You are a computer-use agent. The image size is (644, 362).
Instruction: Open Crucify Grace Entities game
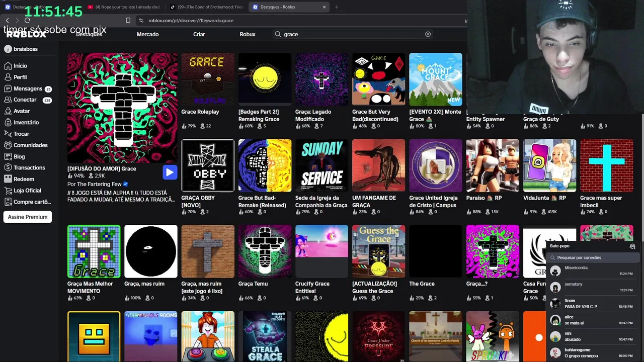tap(321, 251)
